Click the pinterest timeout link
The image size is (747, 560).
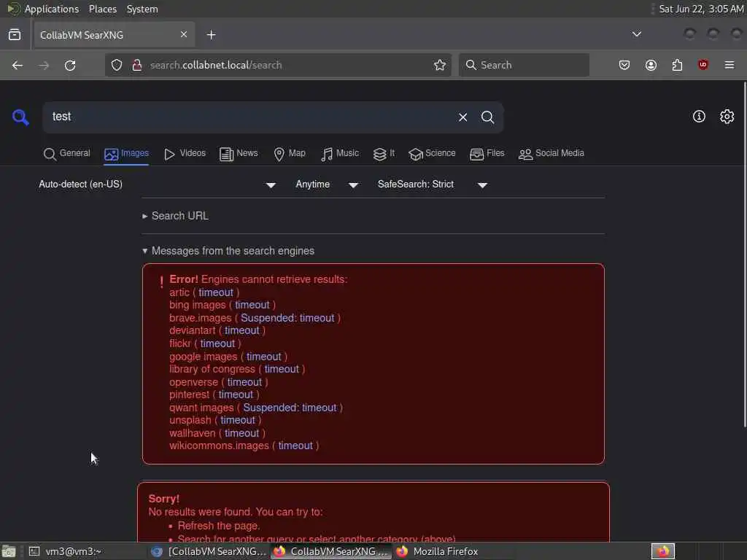(236, 394)
